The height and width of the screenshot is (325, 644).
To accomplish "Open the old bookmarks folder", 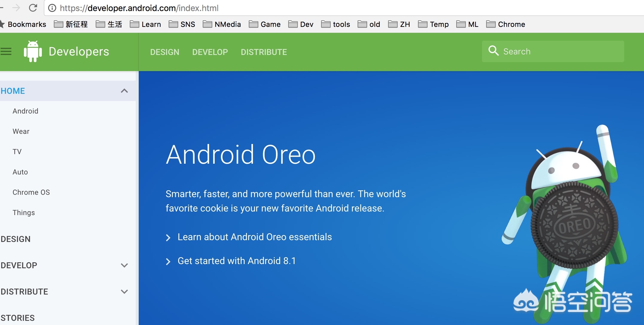I will point(369,24).
